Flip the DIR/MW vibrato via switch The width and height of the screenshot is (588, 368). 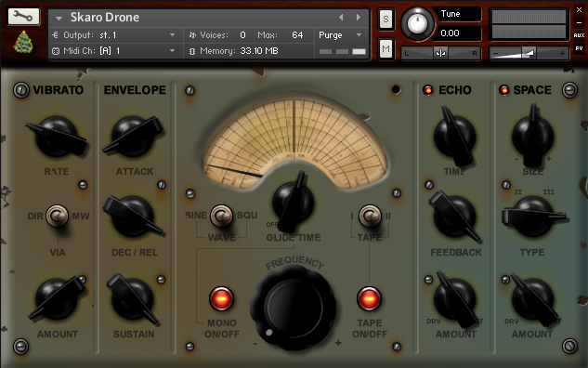(57, 216)
